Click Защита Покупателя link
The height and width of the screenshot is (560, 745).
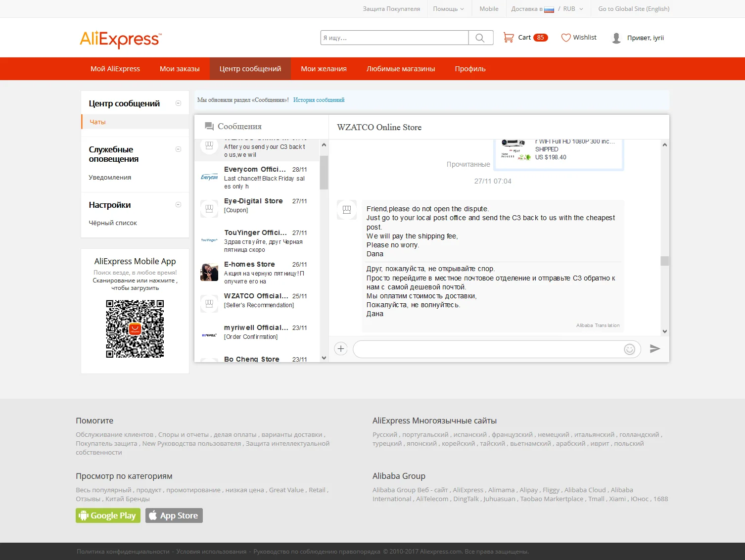[391, 9]
